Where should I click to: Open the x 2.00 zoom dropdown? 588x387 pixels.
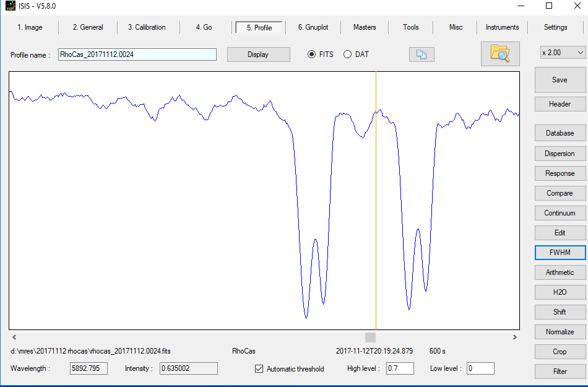562,53
